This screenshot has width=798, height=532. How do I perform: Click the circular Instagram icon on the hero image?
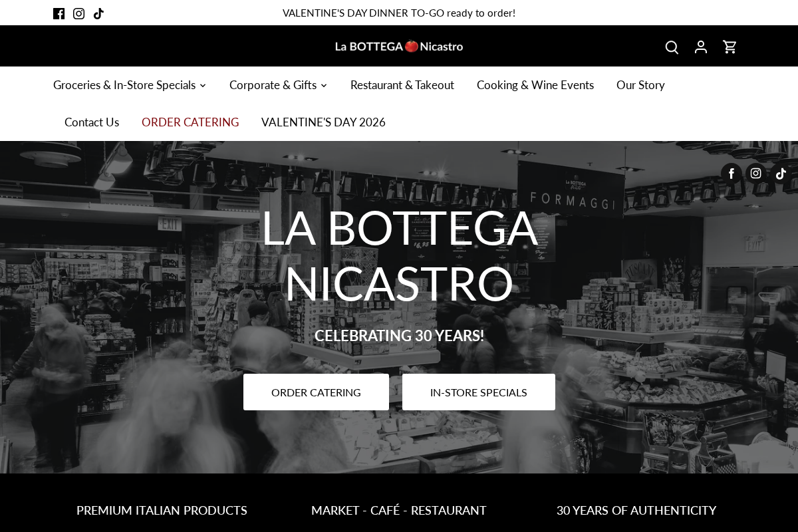click(755, 173)
